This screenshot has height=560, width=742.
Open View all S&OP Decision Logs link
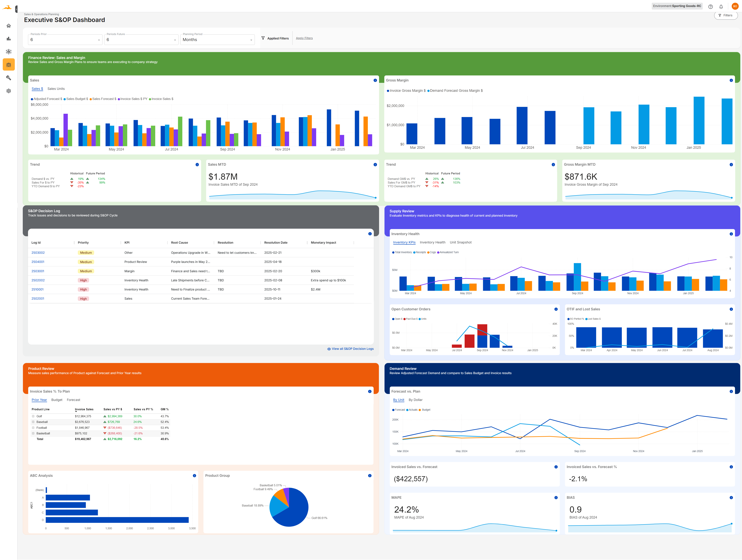point(350,349)
